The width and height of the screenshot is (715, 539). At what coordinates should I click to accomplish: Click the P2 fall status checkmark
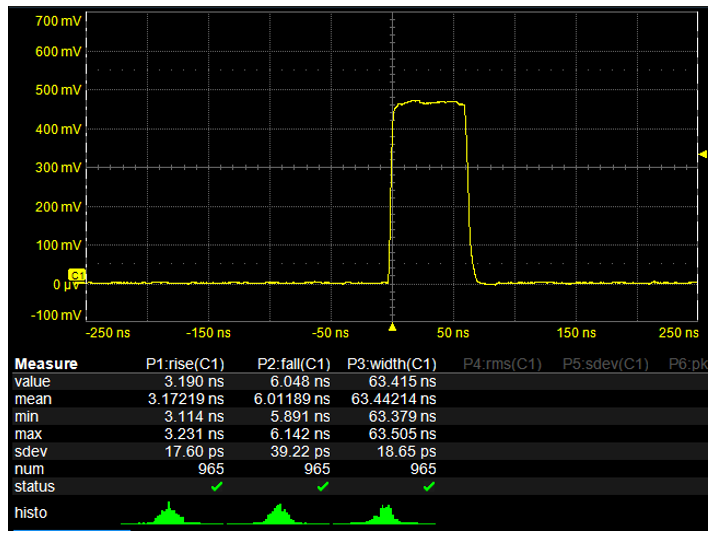point(323,487)
